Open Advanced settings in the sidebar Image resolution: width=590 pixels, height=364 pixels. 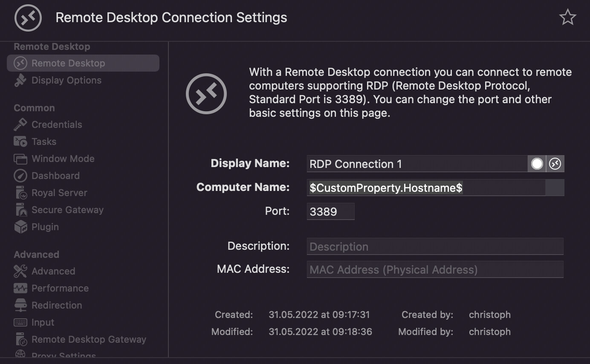click(53, 271)
